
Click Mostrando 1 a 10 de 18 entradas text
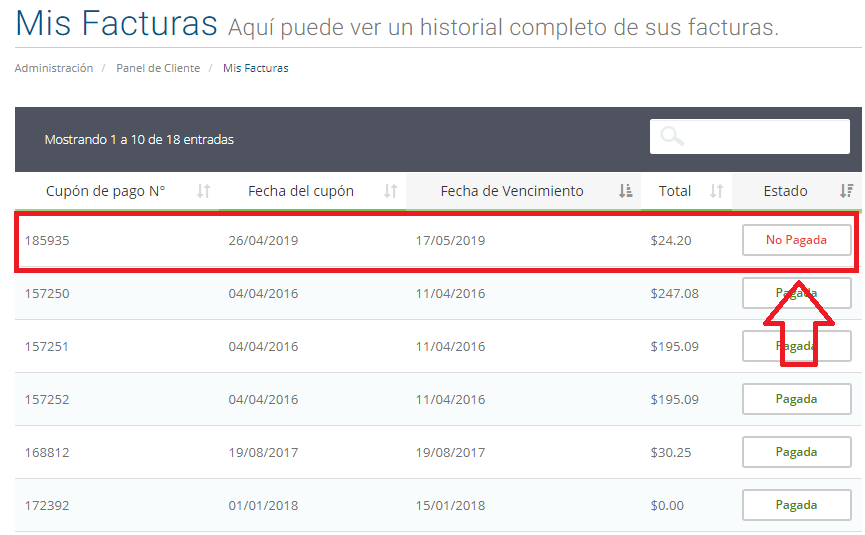(139, 140)
